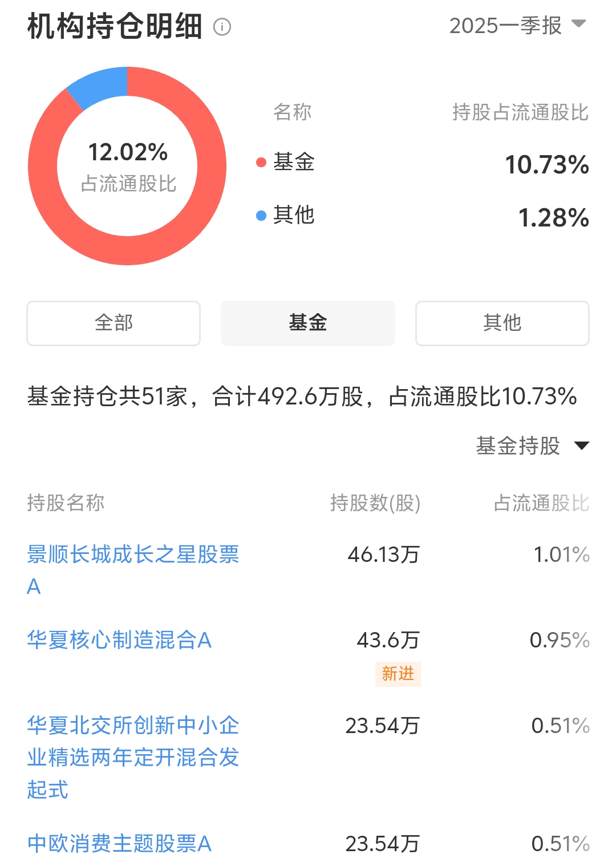Open 中欧消费主题股票A fund link

coord(119,843)
